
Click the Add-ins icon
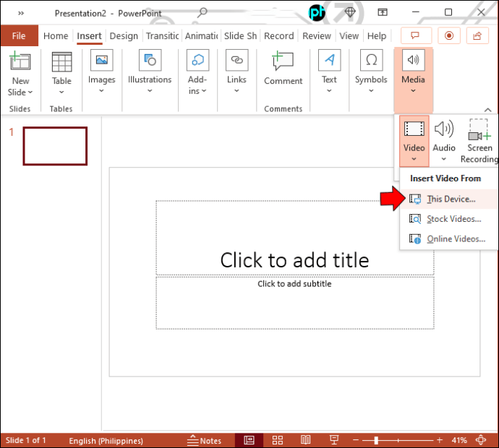(x=197, y=60)
